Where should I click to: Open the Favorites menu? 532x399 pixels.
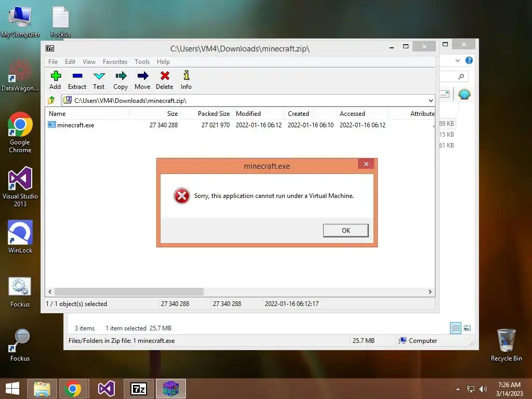click(x=115, y=62)
